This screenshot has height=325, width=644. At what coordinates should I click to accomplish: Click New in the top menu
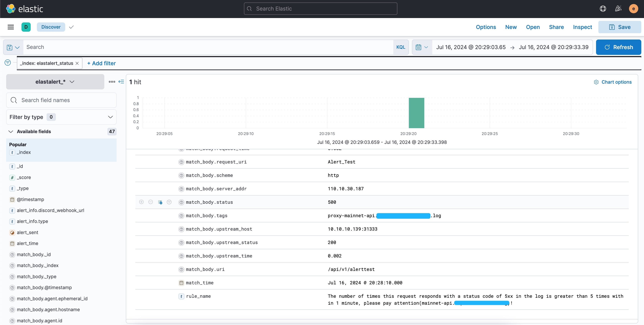(511, 27)
